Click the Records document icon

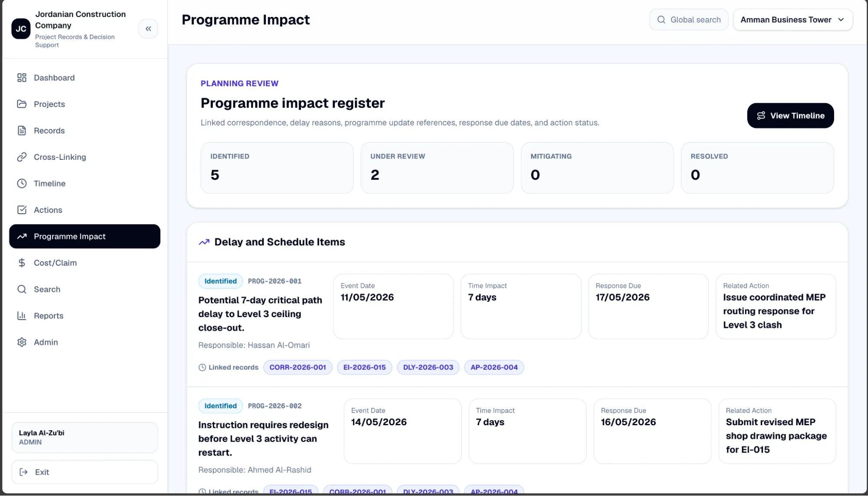[22, 131]
